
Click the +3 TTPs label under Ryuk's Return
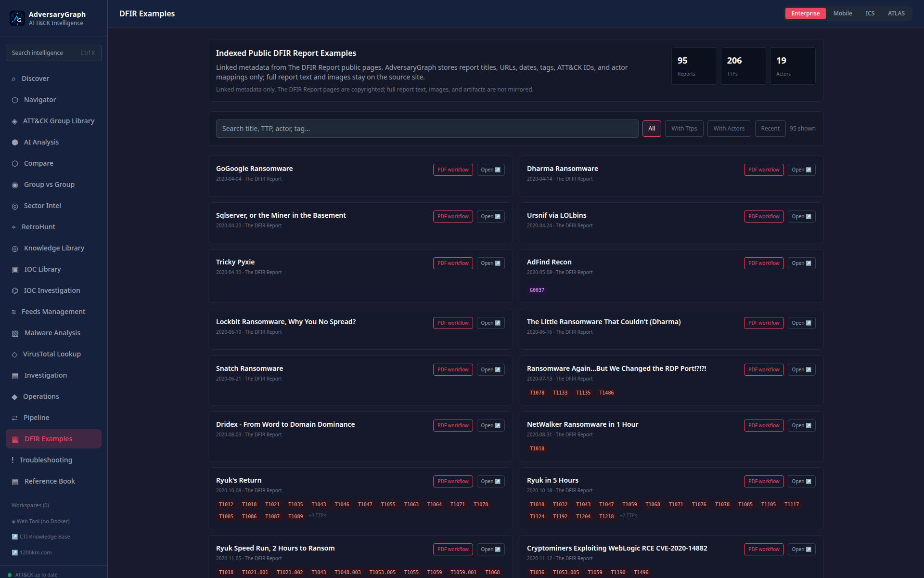(x=318, y=516)
